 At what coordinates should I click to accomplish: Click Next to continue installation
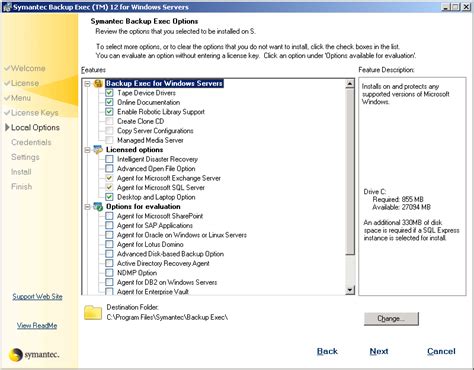tap(379, 351)
